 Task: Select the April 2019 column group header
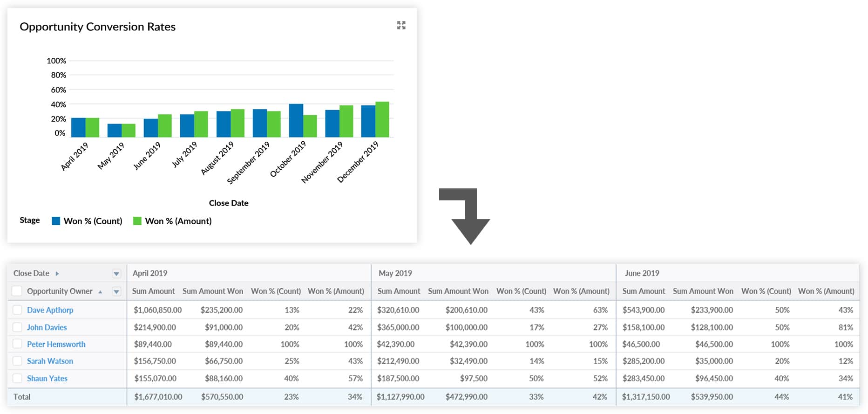pyautogui.click(x=149, y=273)
